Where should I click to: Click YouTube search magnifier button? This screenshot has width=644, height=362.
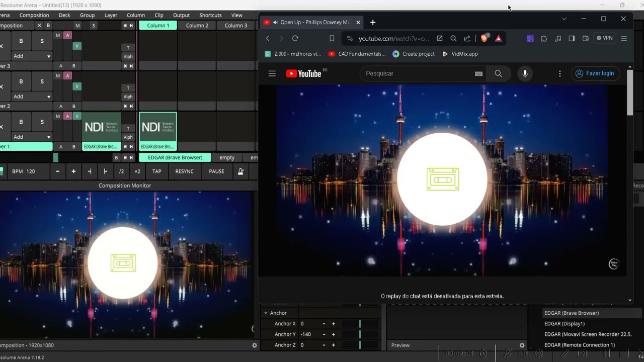pos(498,73)
